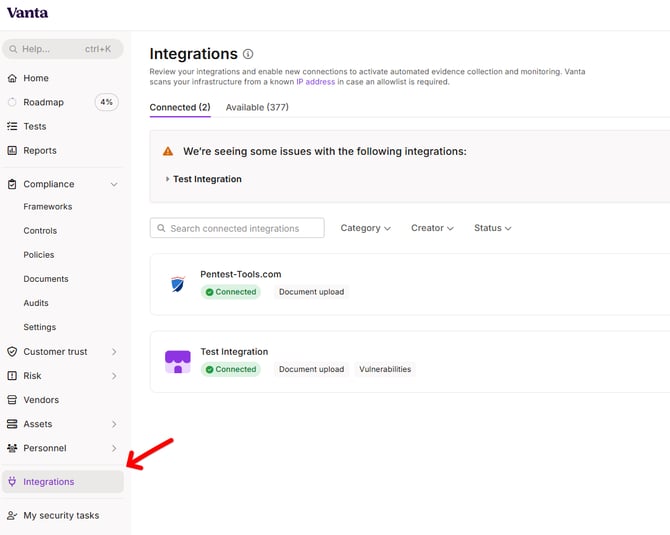This screenshot has width=670, height=535.
Task: Select the Connected (2) tab
Action: pos(180,107)
